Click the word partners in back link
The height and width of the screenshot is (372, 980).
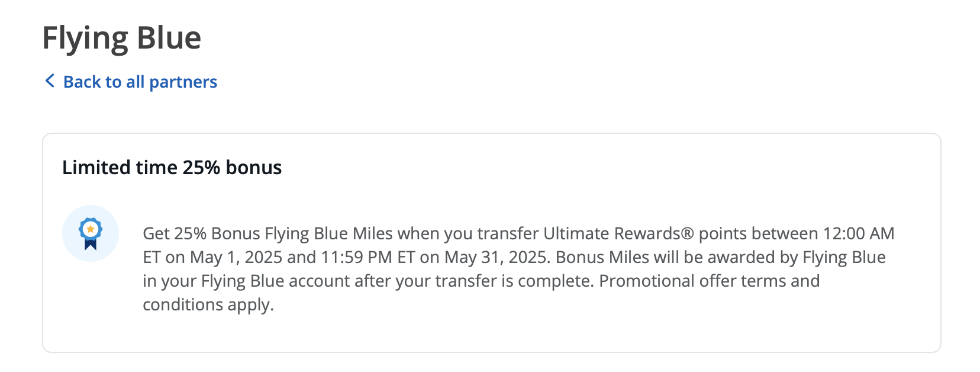tap(183, 82)
